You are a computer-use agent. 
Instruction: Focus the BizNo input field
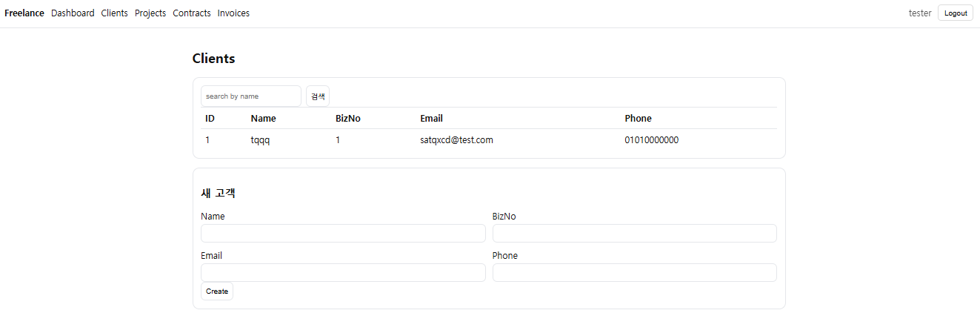[635, 233]
